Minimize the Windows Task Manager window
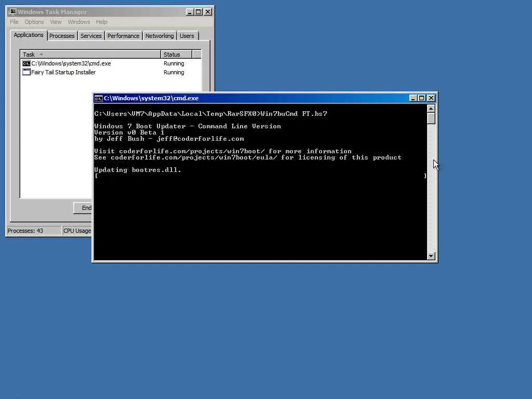The height and width of the screenshot is (399, 532). coord(190,12)
